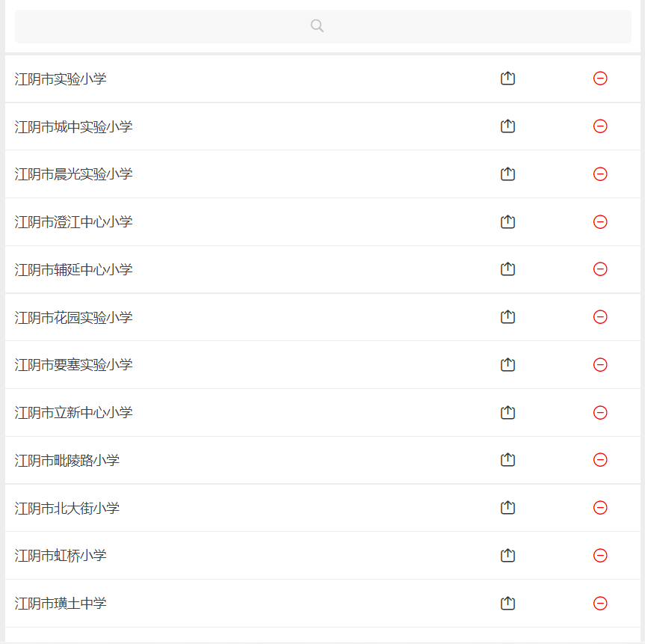645x644 pixels.
Task: Click share icon for 江阴市毗陵路小学
Action: 507,460
